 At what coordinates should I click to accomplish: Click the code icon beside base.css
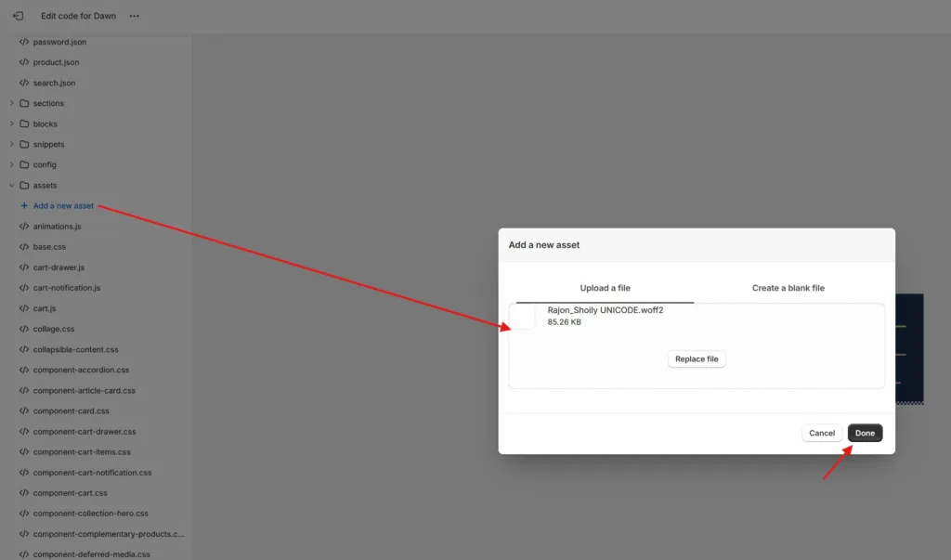24,247
